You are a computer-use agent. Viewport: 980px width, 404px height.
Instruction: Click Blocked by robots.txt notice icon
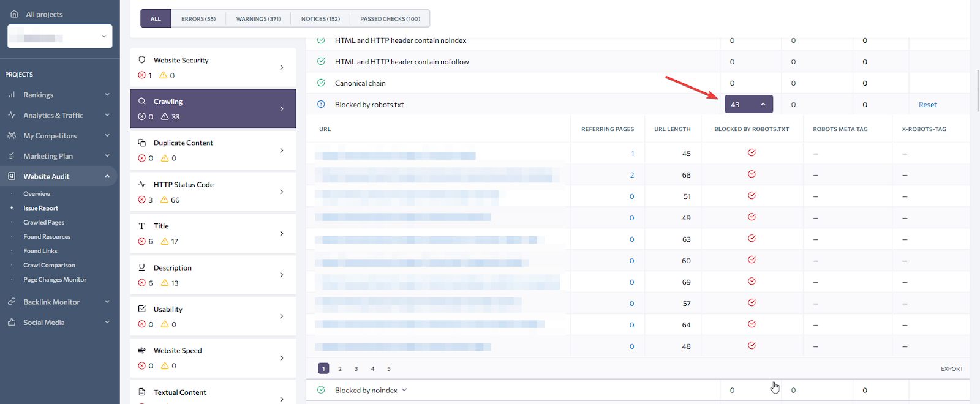click(x=321, y=104)
